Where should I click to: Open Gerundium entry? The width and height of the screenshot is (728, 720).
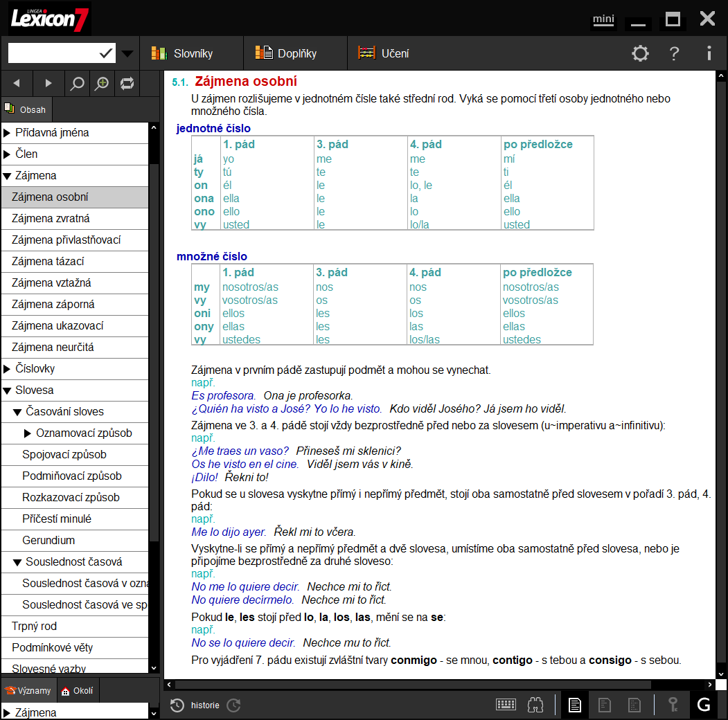click(x=75, y=541)
